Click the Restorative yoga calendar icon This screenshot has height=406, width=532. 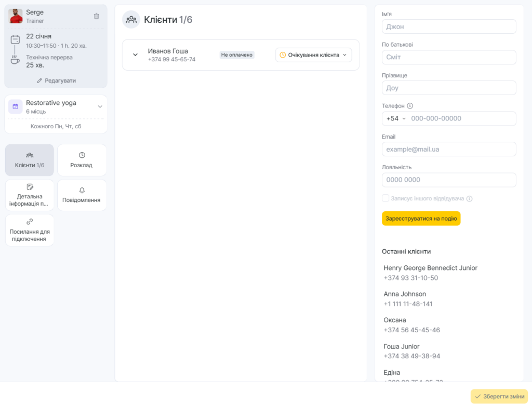(x=15, y=106)
